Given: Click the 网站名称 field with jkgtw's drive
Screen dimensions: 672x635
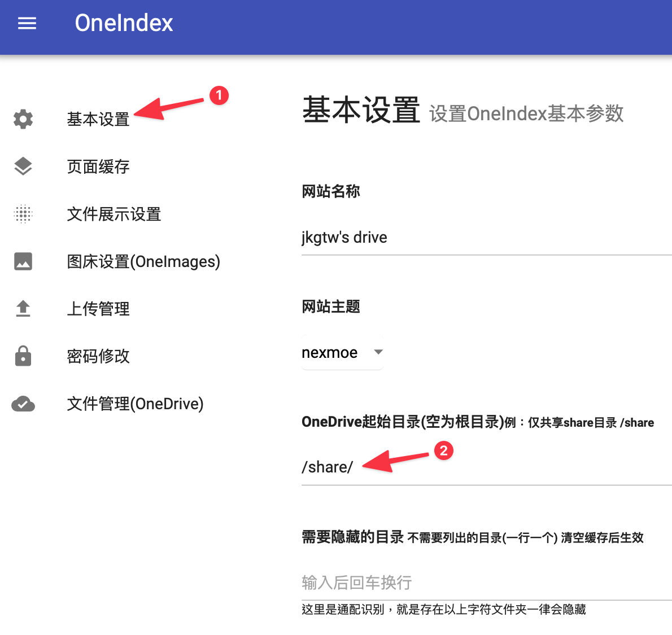Looking at the screenshot, I should point(486,238).
